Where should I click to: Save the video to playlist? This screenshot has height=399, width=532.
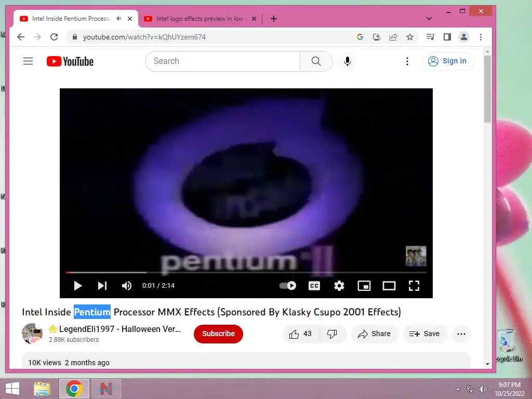424,334
